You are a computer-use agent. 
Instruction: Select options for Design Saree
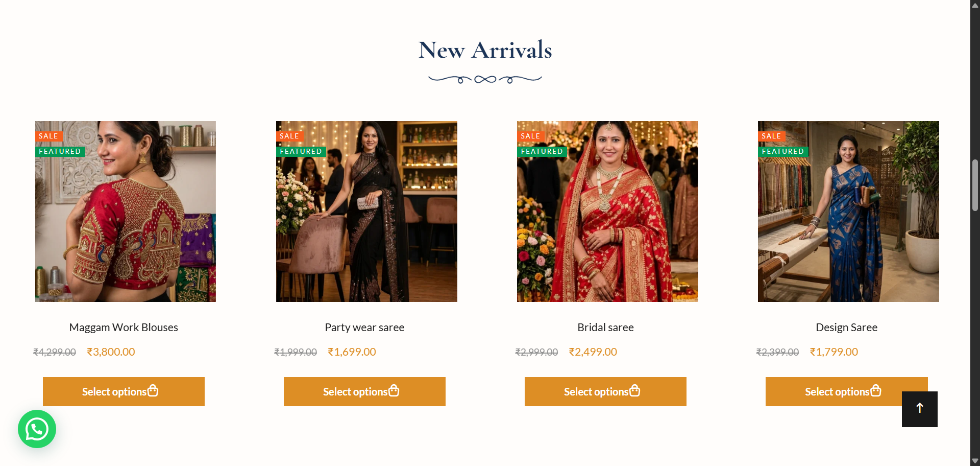point(834,392)
